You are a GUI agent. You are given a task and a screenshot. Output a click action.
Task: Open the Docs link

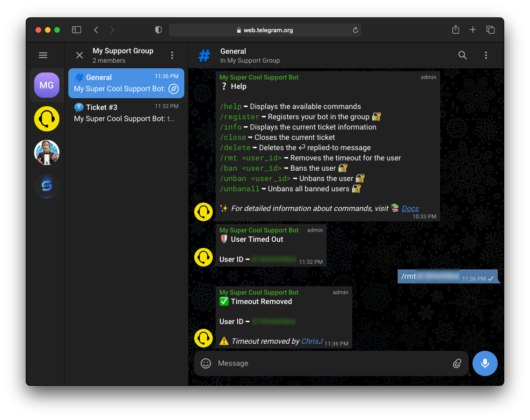(410, 209)
